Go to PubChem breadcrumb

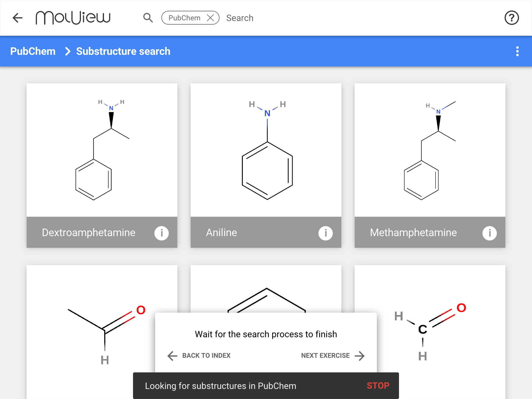pyautogui.click(x=33, y=51)
